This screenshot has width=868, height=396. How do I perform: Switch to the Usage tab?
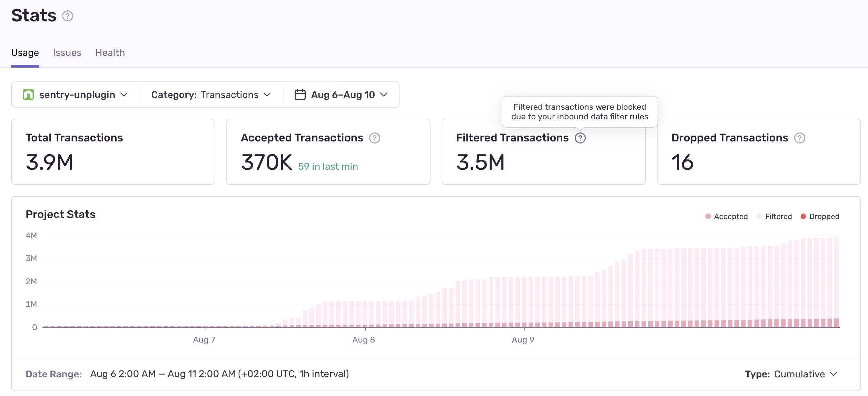pyautogui.click(x=25, y=53)
